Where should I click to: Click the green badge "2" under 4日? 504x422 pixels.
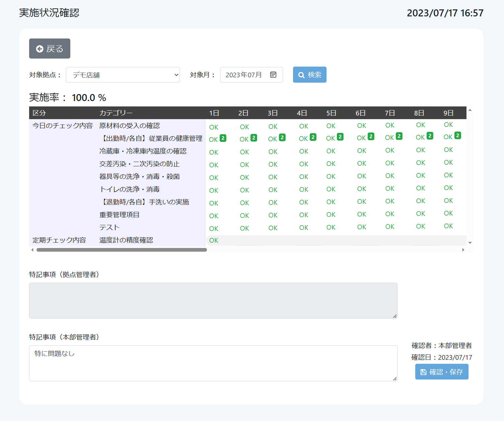coord(313,137)
